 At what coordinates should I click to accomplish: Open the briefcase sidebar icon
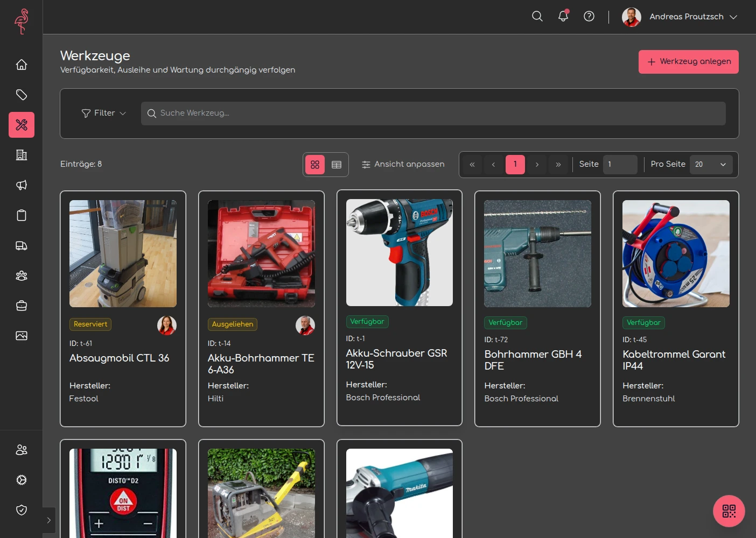tap(22, 306)
